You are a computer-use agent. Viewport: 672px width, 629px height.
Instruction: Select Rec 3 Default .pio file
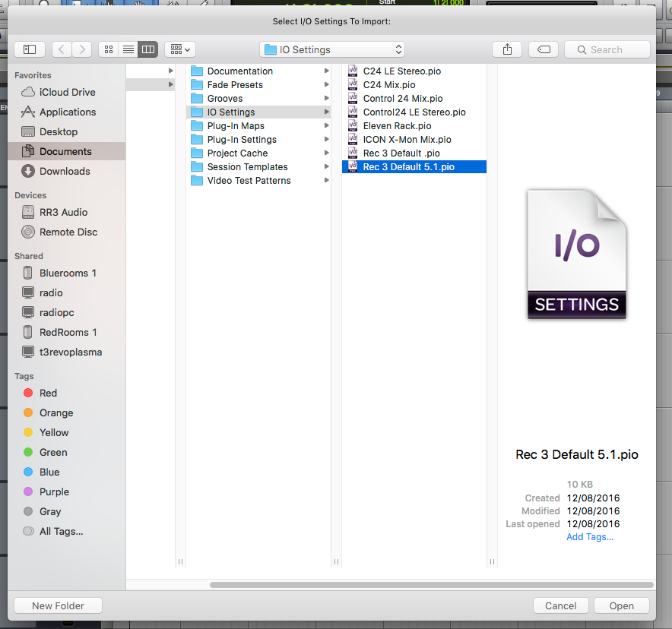pyautogui.click(x=414, y=153)
